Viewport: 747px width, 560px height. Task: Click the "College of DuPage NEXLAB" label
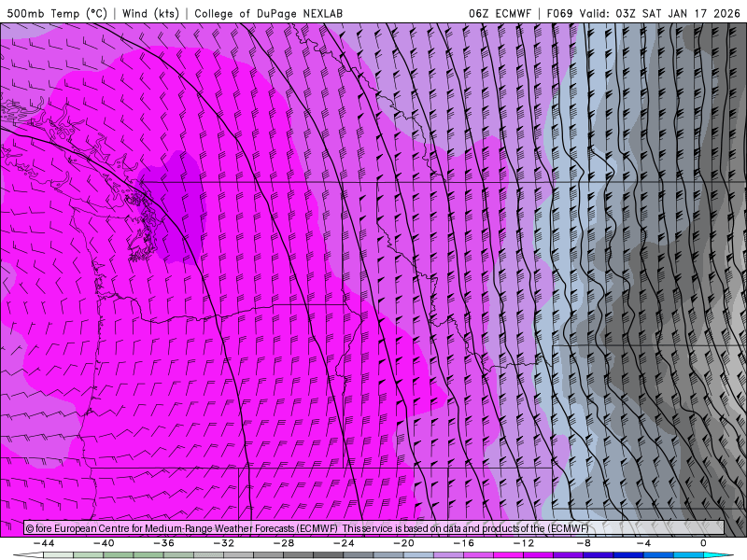[x=268, y=13]
